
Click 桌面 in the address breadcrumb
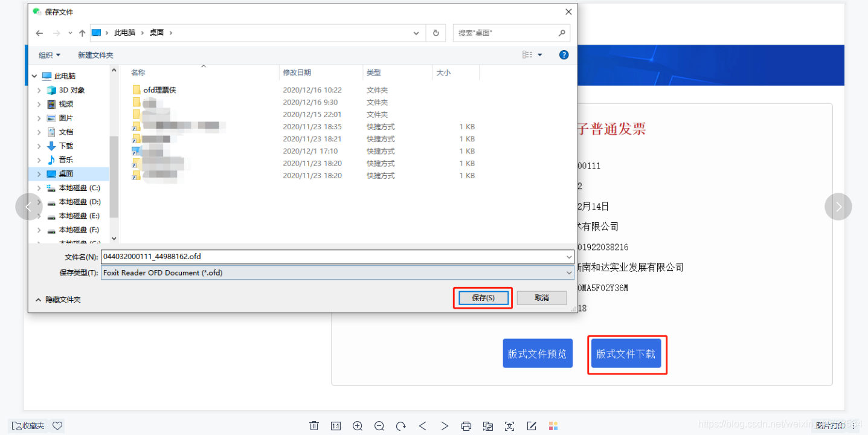(x=157, y=33)
